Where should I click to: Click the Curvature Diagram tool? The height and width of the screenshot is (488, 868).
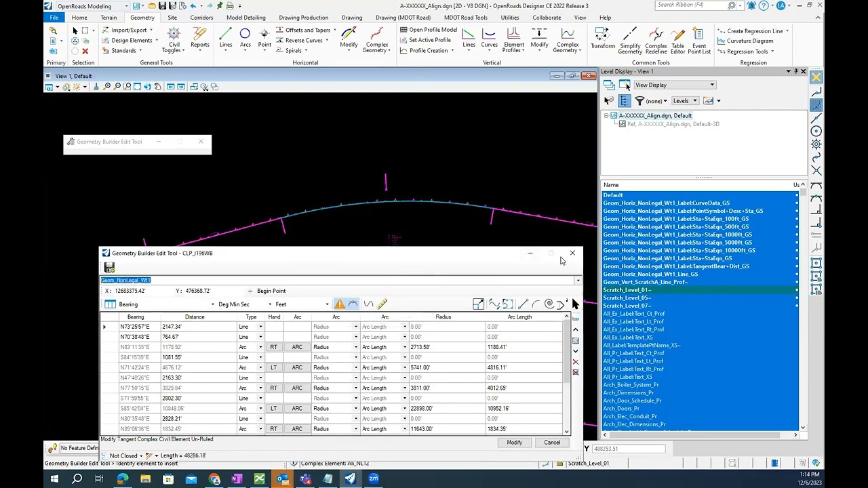[745, 41]
